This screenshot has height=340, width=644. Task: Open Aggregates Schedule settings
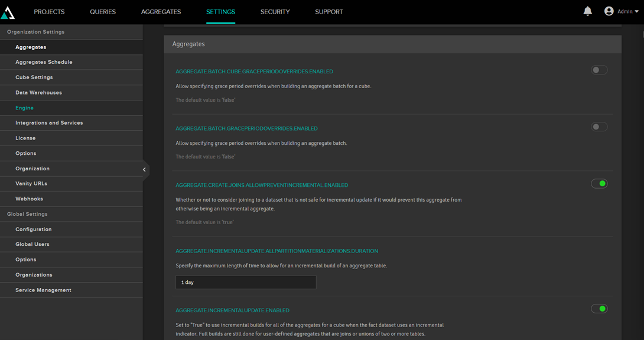(x=44, y=62)
